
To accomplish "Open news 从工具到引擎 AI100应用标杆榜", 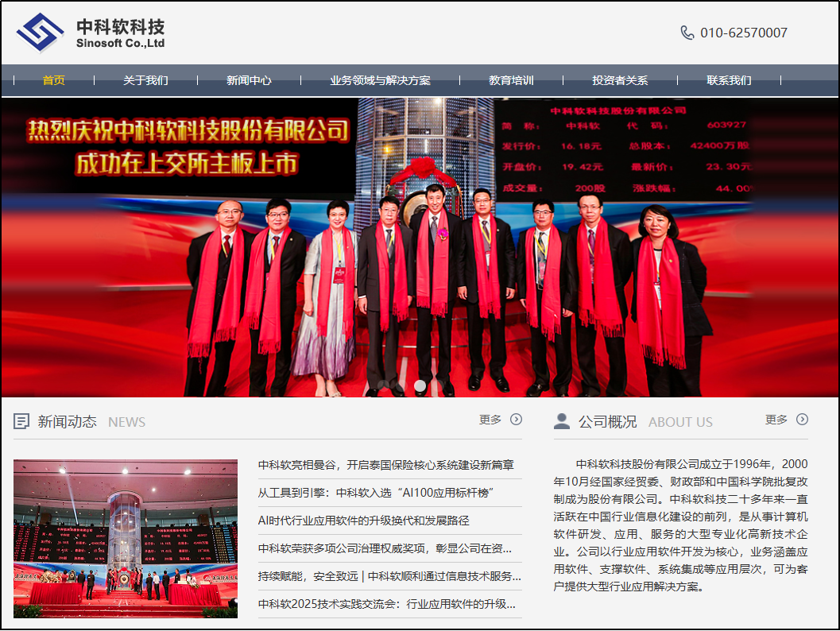I will tap(376, 493).
